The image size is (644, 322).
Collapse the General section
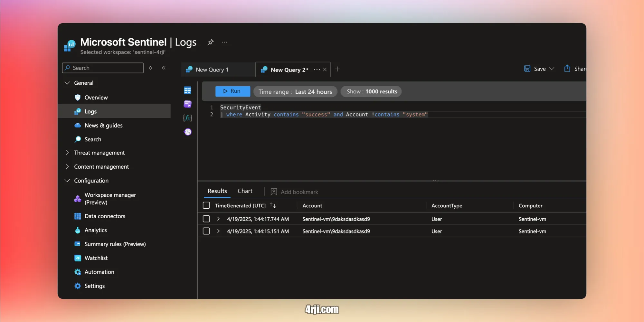click(67, 83)
